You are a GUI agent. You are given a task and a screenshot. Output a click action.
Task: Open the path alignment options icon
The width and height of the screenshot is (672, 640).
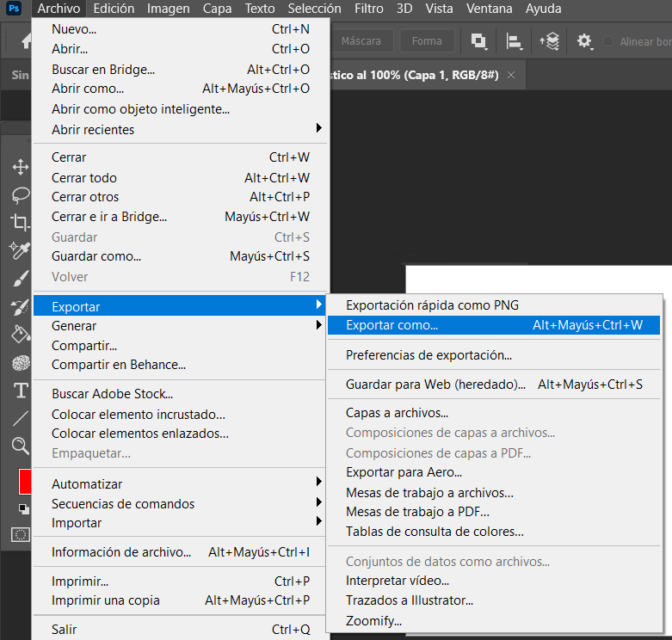515,41
